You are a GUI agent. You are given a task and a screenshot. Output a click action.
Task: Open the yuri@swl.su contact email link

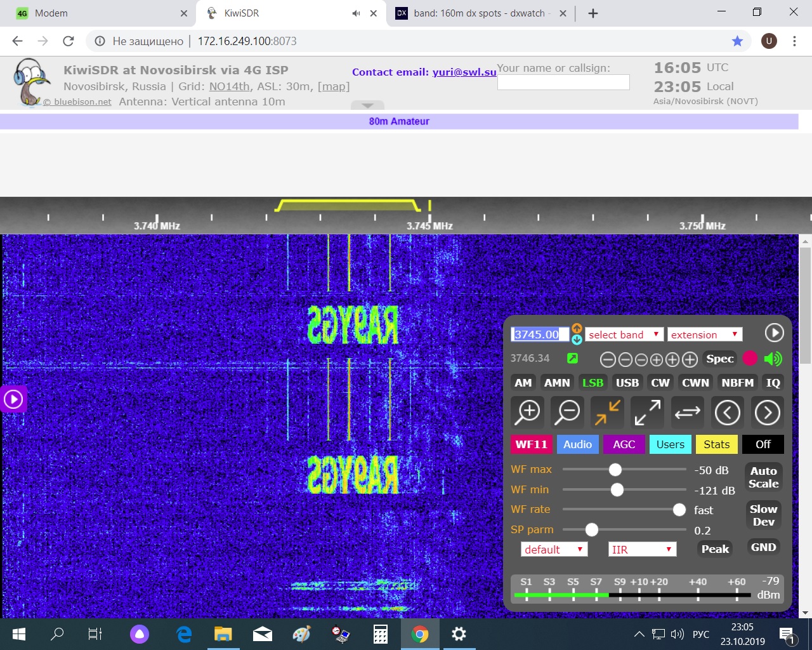(464, 72)
